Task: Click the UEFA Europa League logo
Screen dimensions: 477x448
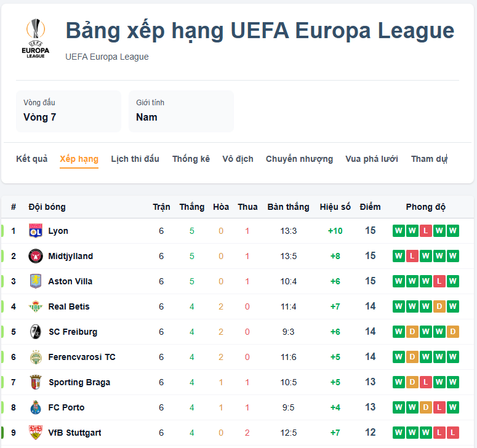Action: click(x=36, y=39)
